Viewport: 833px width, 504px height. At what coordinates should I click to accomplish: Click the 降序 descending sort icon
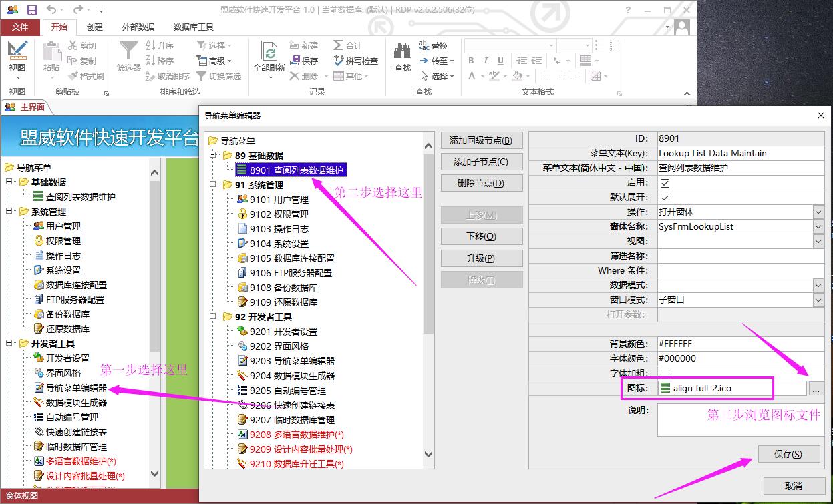[151, 61]
